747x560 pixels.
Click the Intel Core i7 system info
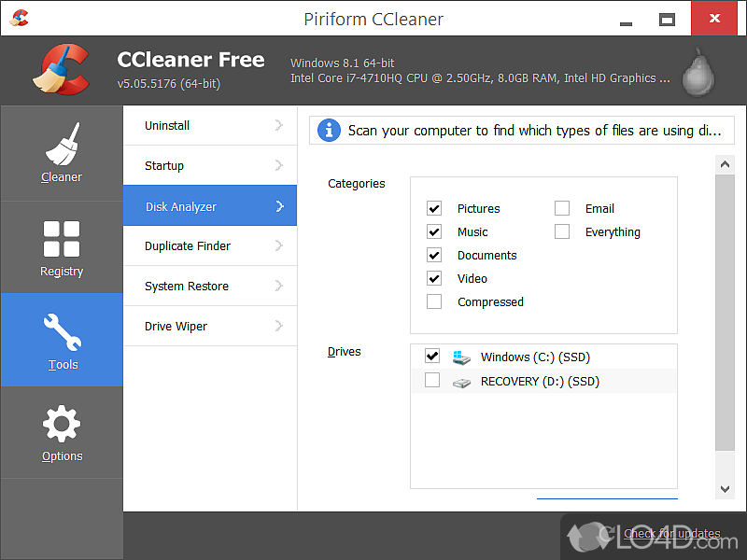tap(480, 78)
